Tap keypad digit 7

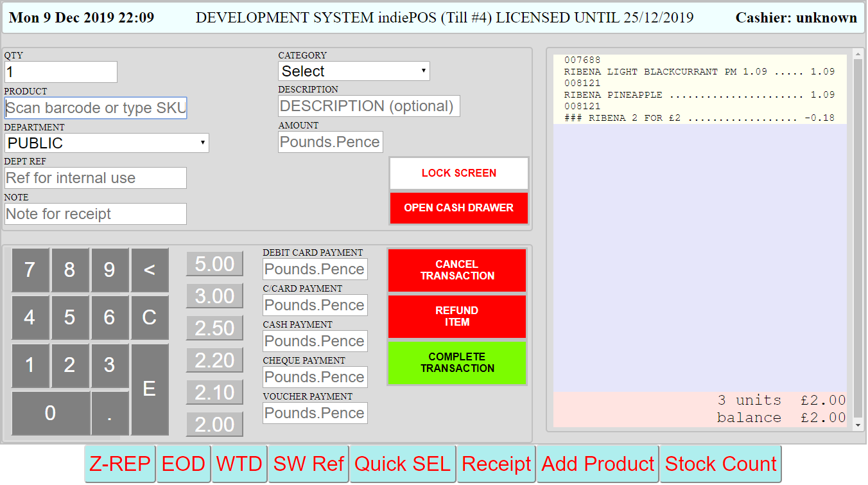coord(30,270)
